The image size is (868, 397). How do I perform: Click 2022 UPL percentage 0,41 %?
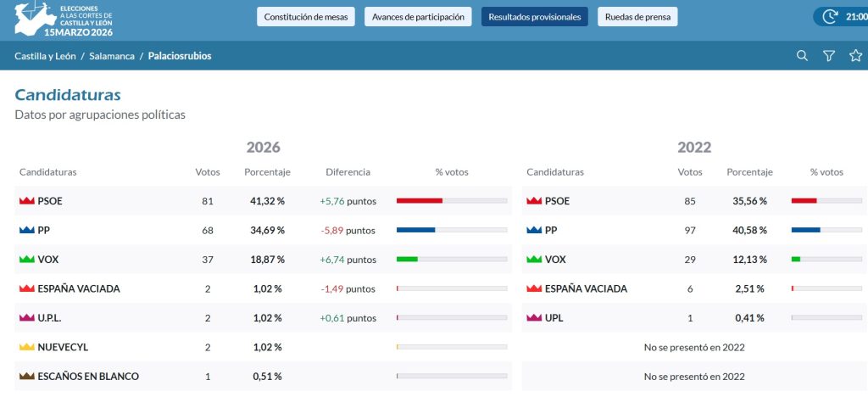pos(749,318)
